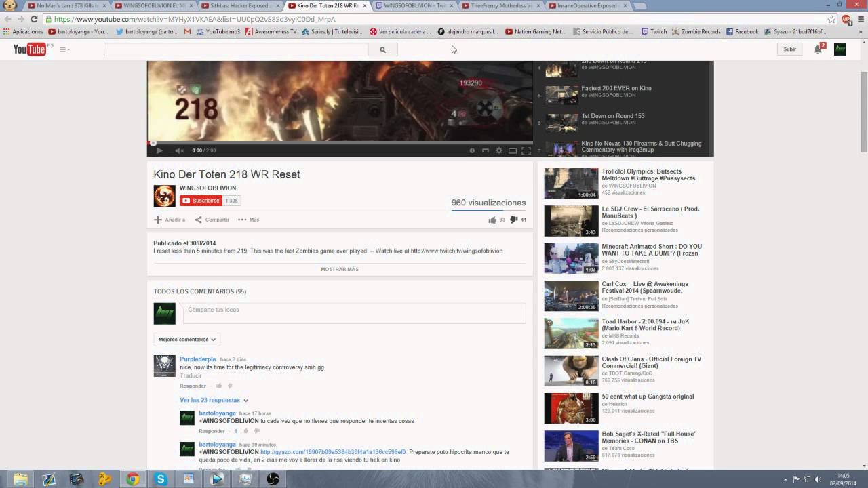This screenshot has height=488, width=868.
Task: Click the WINGSOFOBLIVION channel name under the title
Action: [x=208, y=188]
